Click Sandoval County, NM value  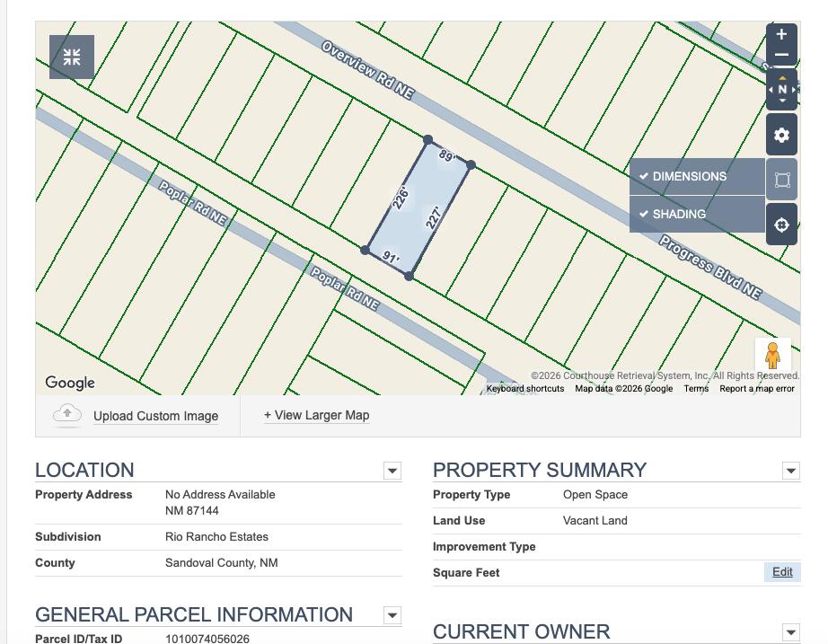221,562
